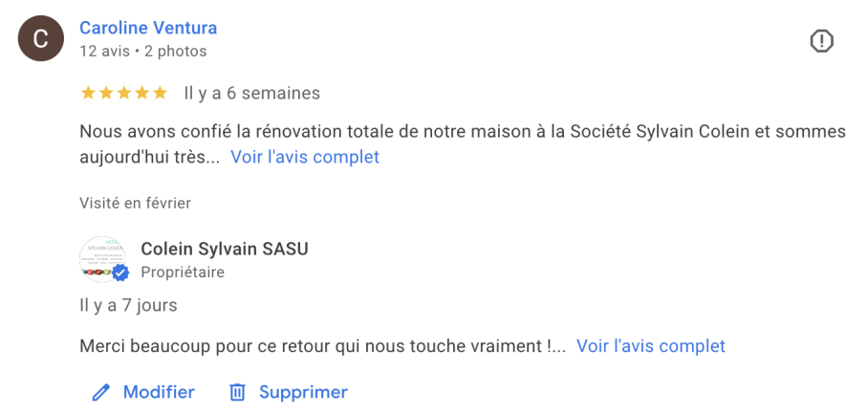Viewport: 868px width, 414px height.
Task: Click the 'Propriétaire' label under owner name
Action: point(182,272)
